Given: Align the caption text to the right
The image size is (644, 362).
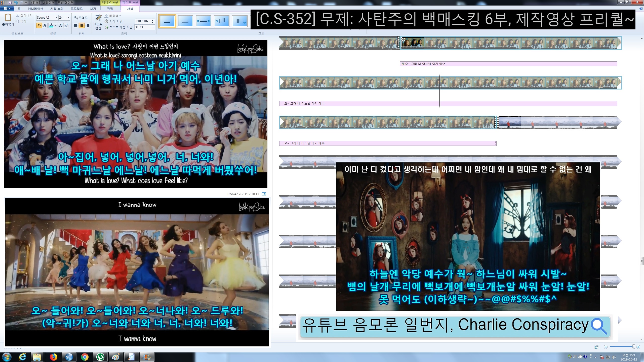Looking at the screenshot, I should [x=88, y=25].
